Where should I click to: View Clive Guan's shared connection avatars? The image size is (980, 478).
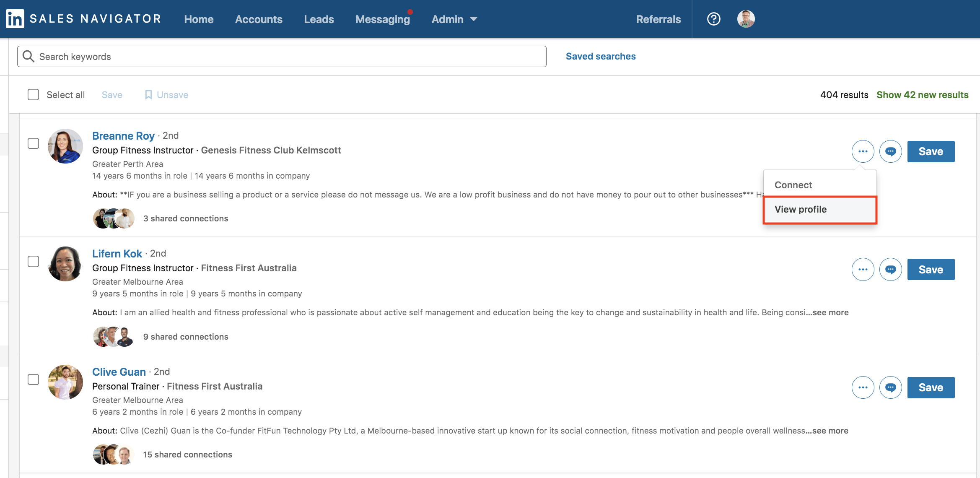click(x=114, y=455)
